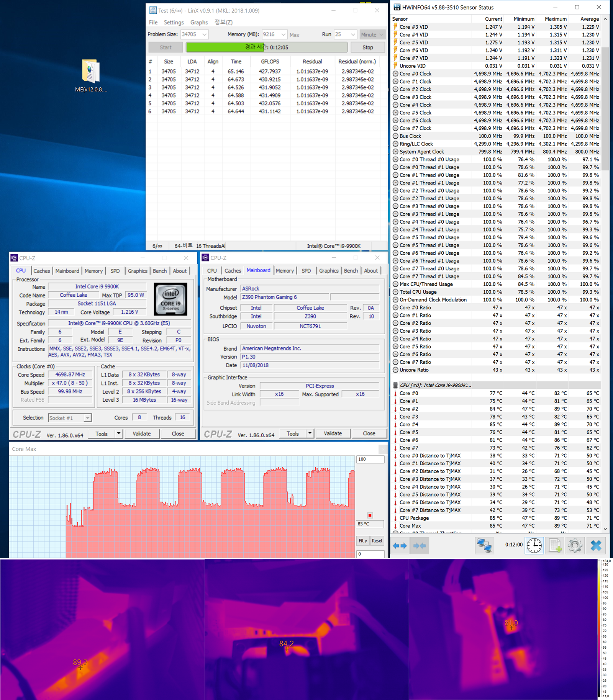Click HWiNFO blue X close sensors icon
The image size is (613, 700).
click(x=596, y=545)
